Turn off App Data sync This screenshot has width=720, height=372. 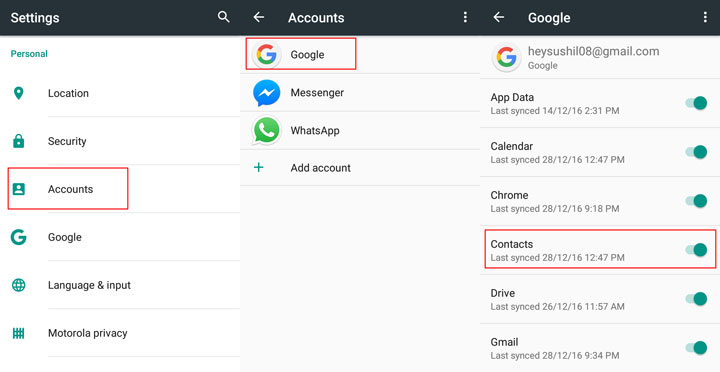696,103
